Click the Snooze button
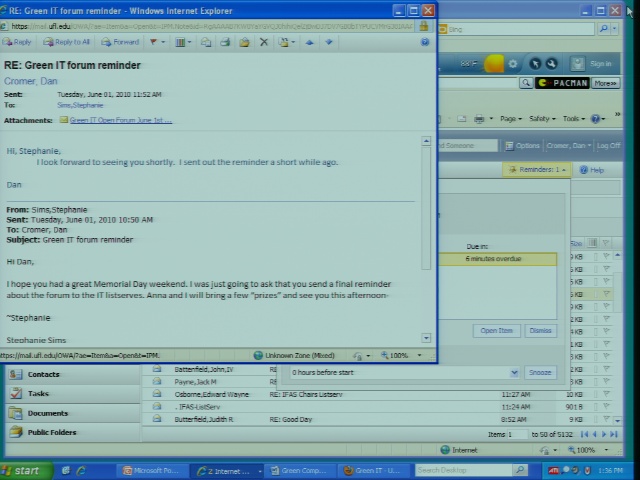The width and height of the screenshot is (640, 480). (x=540, y=372)
